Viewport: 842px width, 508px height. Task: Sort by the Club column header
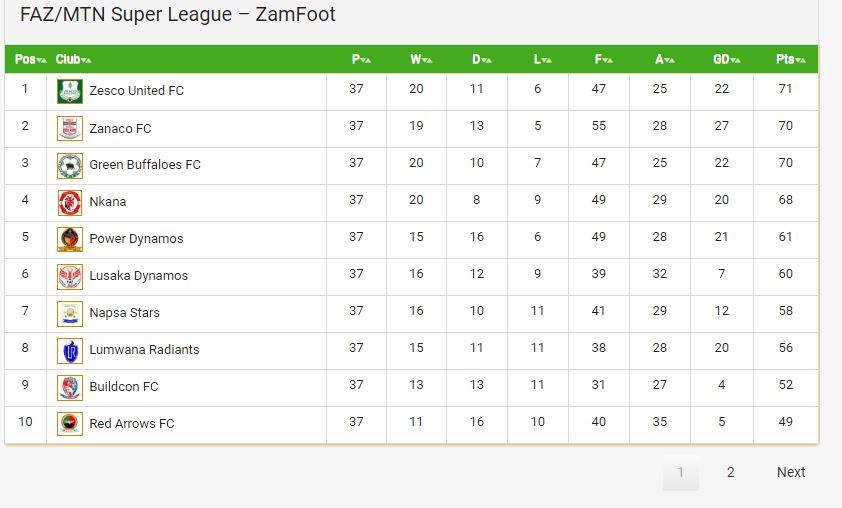coord(74,59)
